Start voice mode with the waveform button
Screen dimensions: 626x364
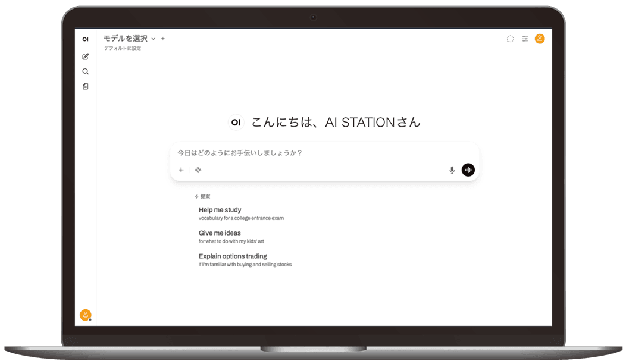point(468,170)
